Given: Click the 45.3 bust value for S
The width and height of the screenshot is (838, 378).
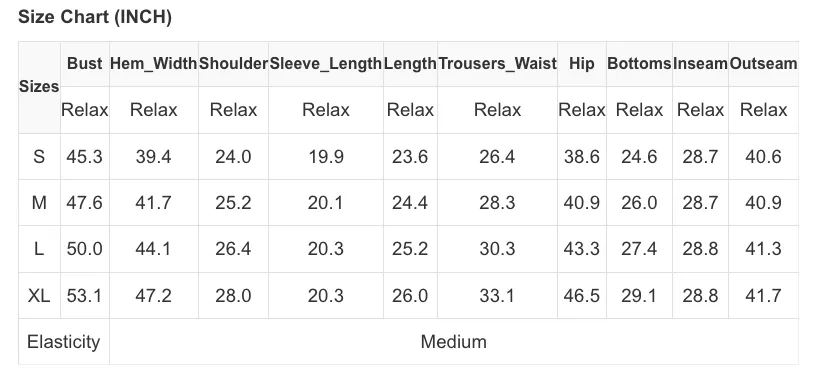Looking at the screenshot, I should (84, 157).
